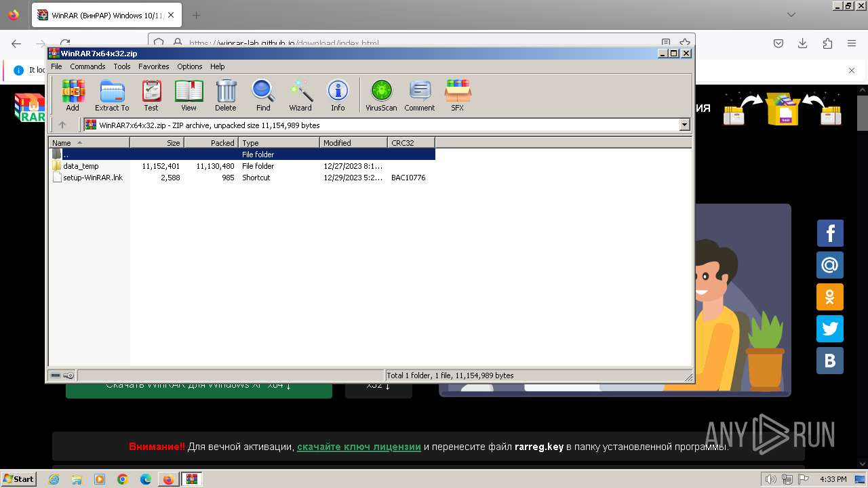
Task: Share page on Twitter
Action: [x=830, y=329]
